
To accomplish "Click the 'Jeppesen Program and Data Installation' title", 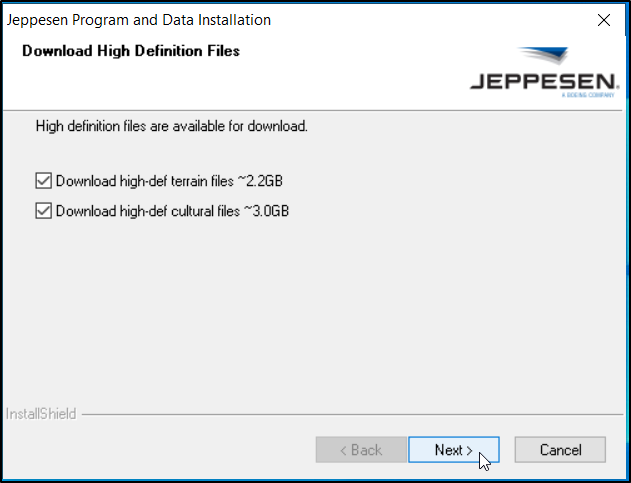I will (x=139, y=20).
